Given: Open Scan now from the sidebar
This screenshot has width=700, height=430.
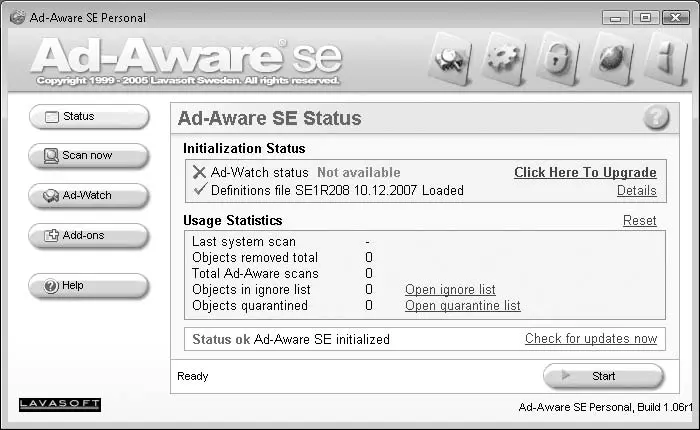Looking at the screenshot, I should pos(88,155).
